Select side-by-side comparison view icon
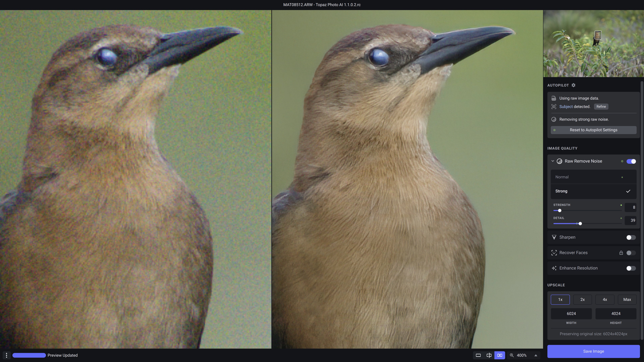 click(x=499, y=355)
